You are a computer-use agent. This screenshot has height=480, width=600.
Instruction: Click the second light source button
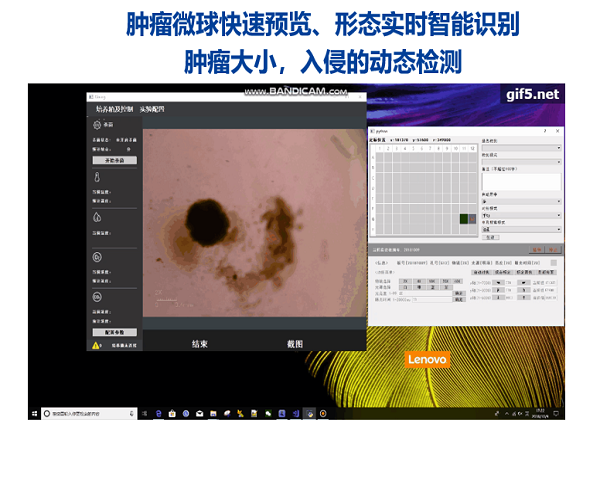point(419,287)
